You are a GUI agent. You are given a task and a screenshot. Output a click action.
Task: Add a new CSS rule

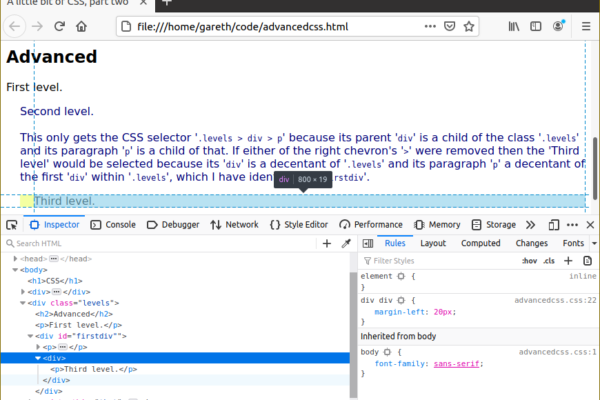tap(568, 261)
